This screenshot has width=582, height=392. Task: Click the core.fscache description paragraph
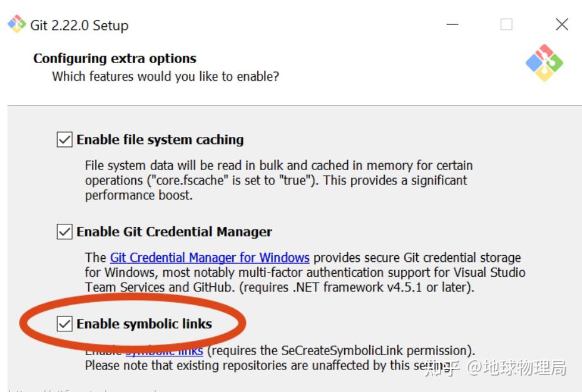pos(278,180)
